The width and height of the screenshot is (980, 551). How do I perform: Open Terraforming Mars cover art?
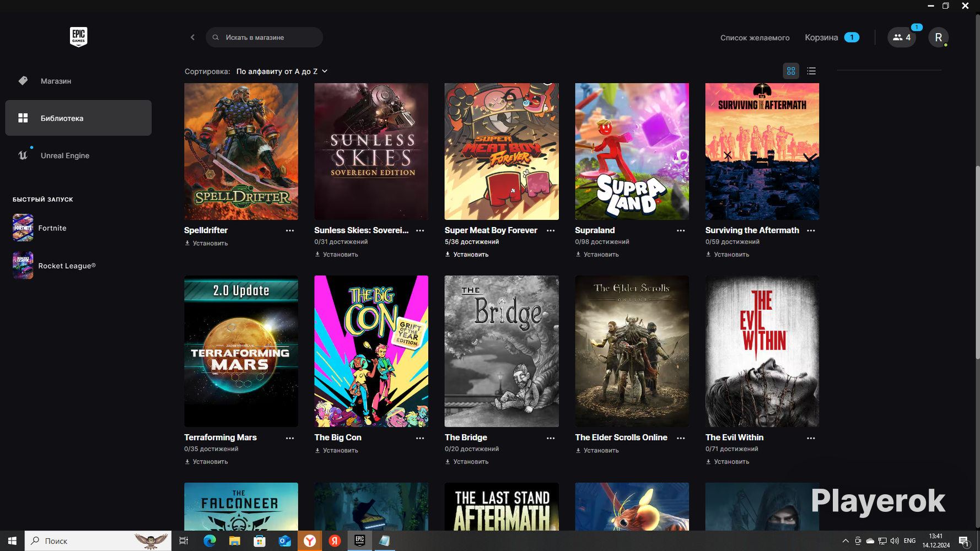click(x=241, y=351)
